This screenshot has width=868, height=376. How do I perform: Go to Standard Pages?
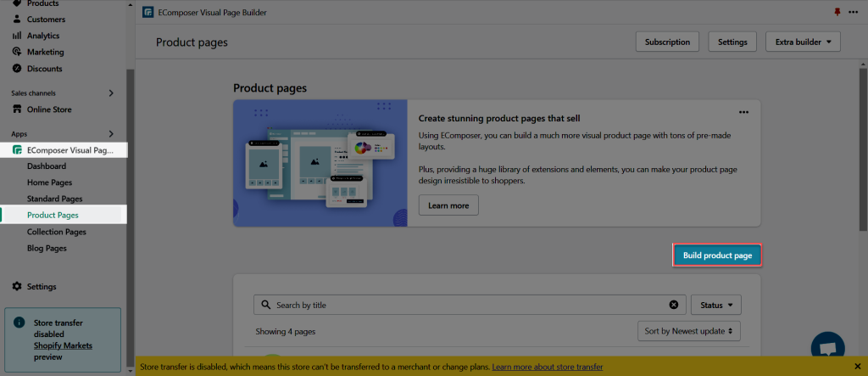pos(55,199)
